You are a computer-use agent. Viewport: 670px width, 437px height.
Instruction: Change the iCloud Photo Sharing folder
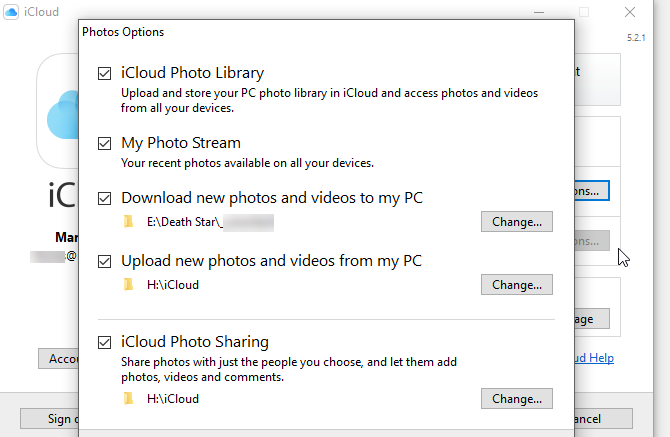tap(516, 399)
